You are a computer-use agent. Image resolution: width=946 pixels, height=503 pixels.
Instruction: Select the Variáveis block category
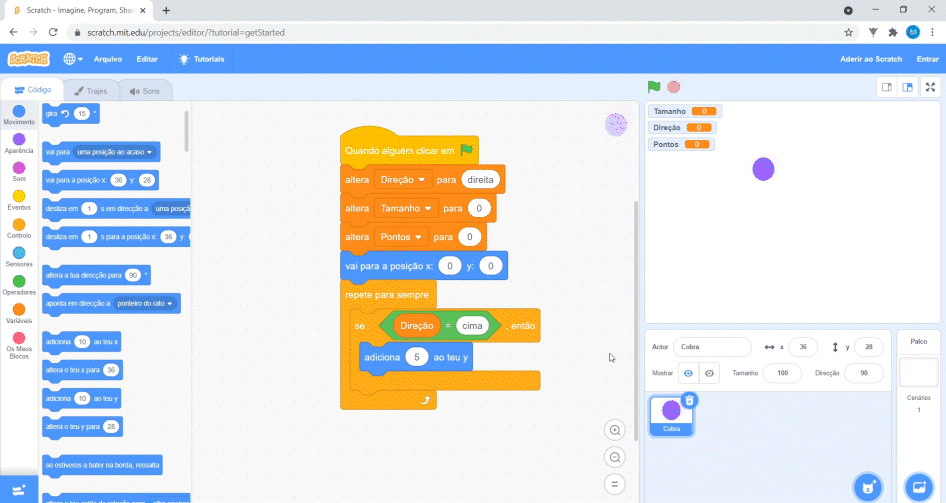(19, 313)
